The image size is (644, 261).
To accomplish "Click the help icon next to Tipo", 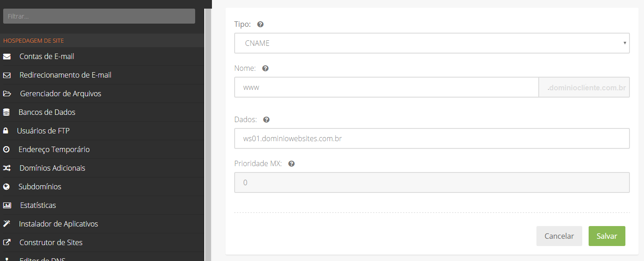I will pyautogui.click(x=261, y=25).
